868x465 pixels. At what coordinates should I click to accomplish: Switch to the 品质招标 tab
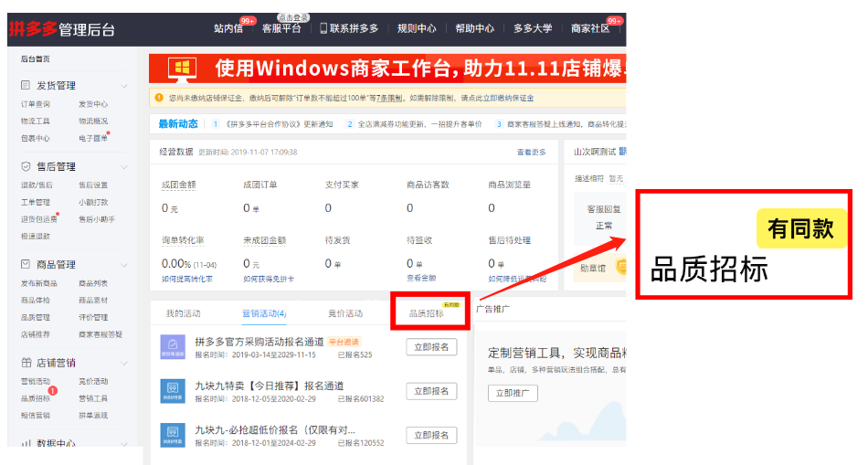pyautogui.click(x=427, y=313)
